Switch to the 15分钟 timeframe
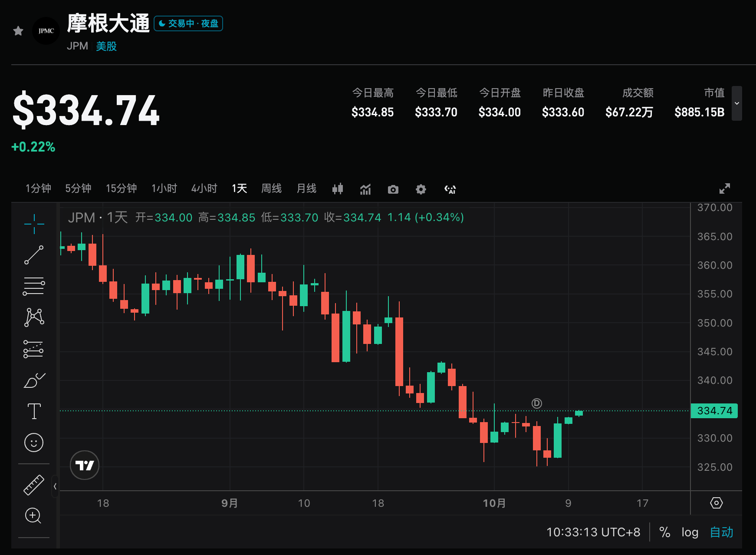The image size is (756, 555). click(122, 188)
